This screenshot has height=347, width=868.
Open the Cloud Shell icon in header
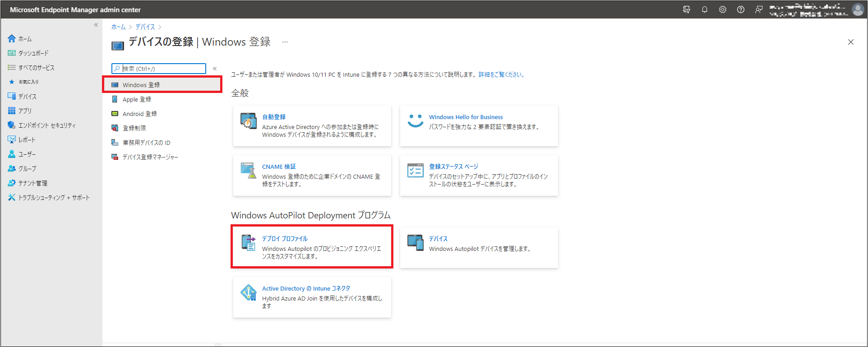[687, 9]
